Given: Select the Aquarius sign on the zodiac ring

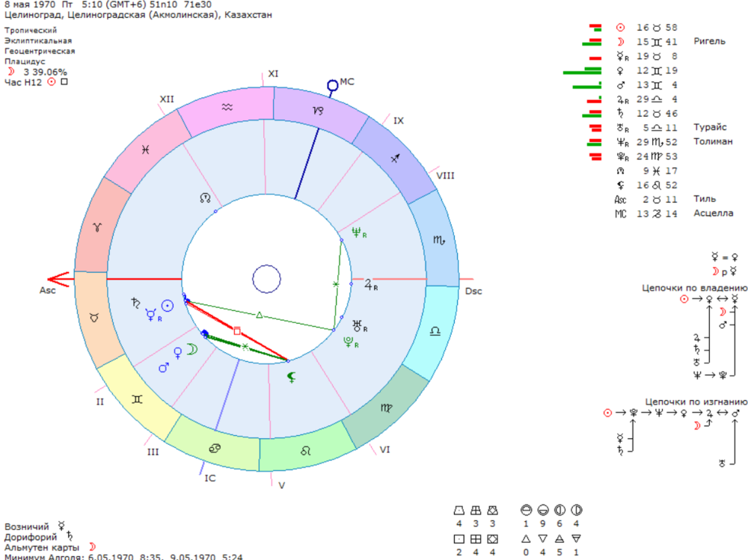Looking at the screenshot, I should pyautogui.click(x=227, y=108).
